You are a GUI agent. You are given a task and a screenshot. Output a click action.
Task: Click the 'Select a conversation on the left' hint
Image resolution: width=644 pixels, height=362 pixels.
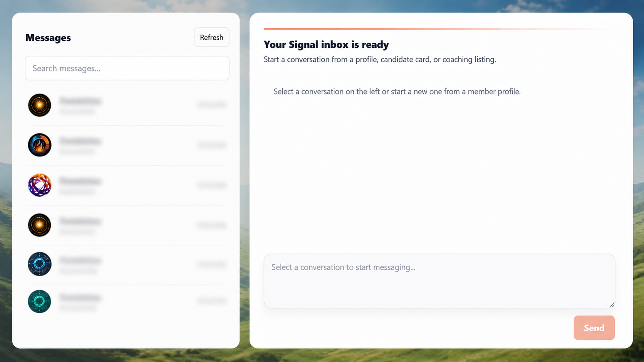click(397, 92)
